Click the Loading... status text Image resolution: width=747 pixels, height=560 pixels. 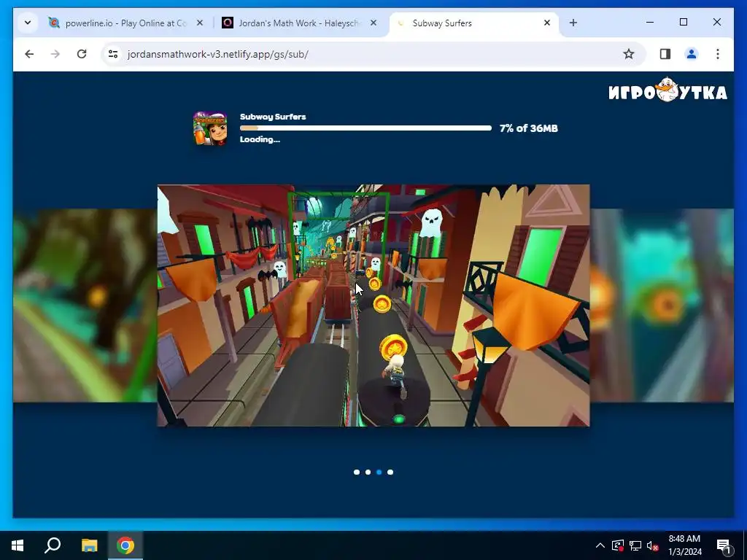(260, 139)
